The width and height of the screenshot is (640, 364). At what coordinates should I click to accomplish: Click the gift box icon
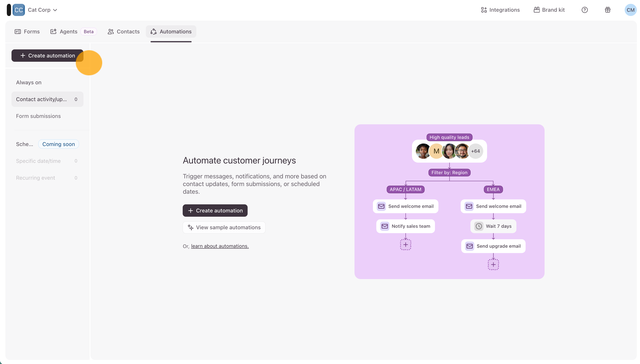pos(607,10)
